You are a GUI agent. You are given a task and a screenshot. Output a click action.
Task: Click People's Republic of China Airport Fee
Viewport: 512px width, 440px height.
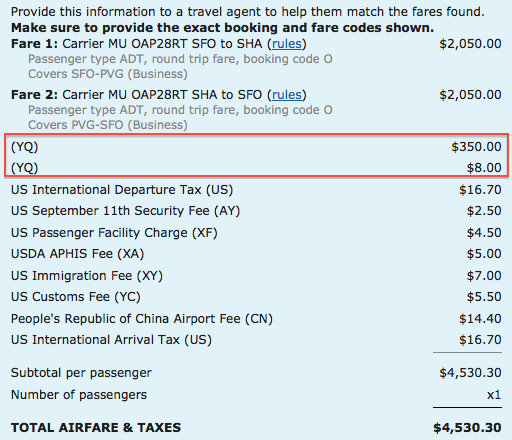pyautogui.click(x=142, y=319)
